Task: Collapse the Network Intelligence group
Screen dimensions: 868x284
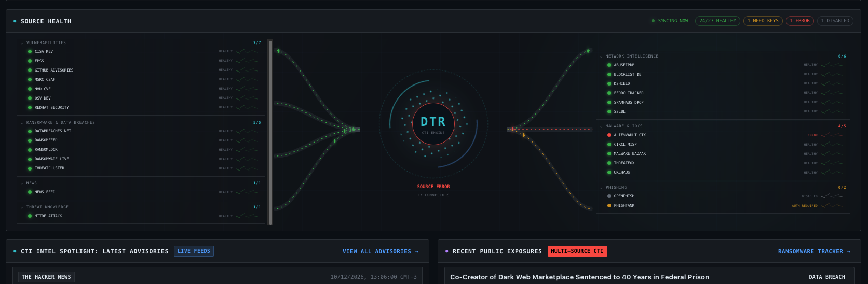Action: click(x=601, y=56)
